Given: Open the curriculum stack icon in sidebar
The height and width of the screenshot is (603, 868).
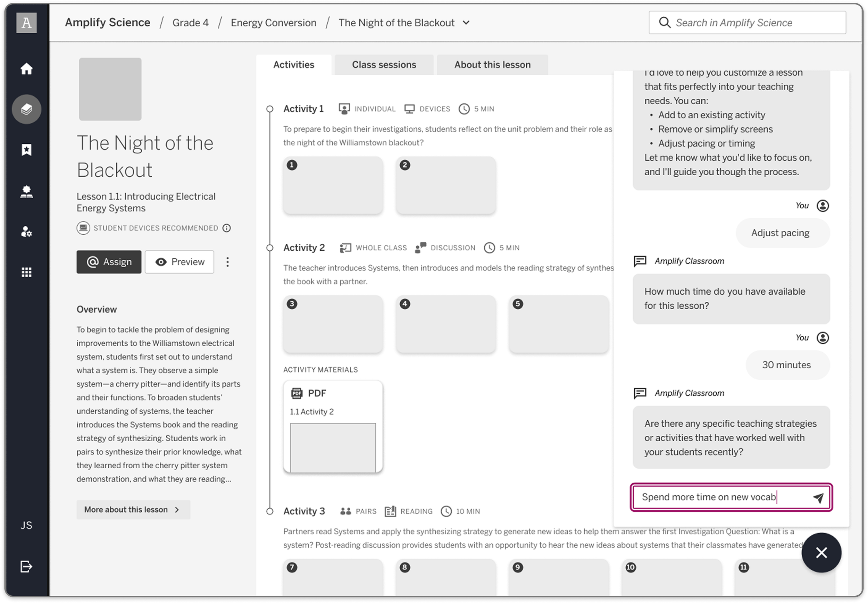Looking at the screenshot, I should click(26, 109).
